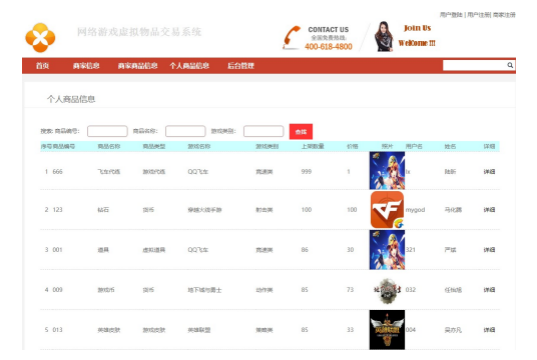Click the 游戏名称 column header
This screenshot has width=537, height=360.
(199, 147)
